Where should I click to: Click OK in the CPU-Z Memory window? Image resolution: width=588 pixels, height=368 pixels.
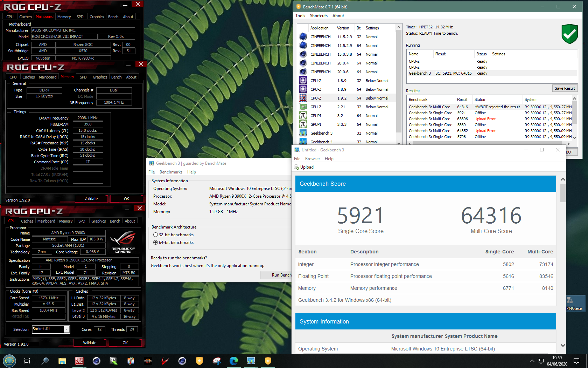tap(126, 199)
